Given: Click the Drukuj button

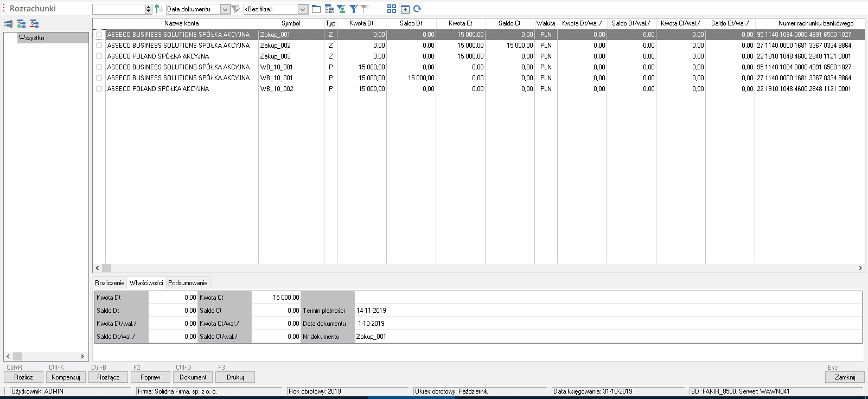Looking at the screenshot, I should [235, 377].
